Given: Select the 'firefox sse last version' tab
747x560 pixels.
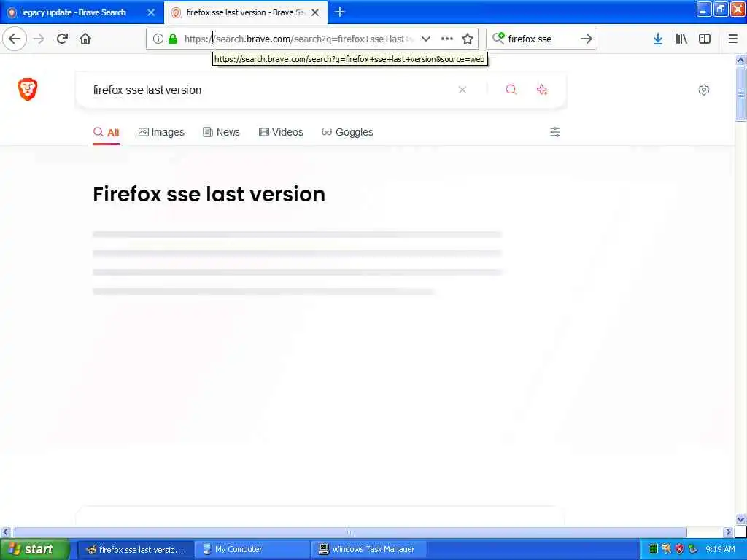Looking at the screenshot, I should 245,12.
